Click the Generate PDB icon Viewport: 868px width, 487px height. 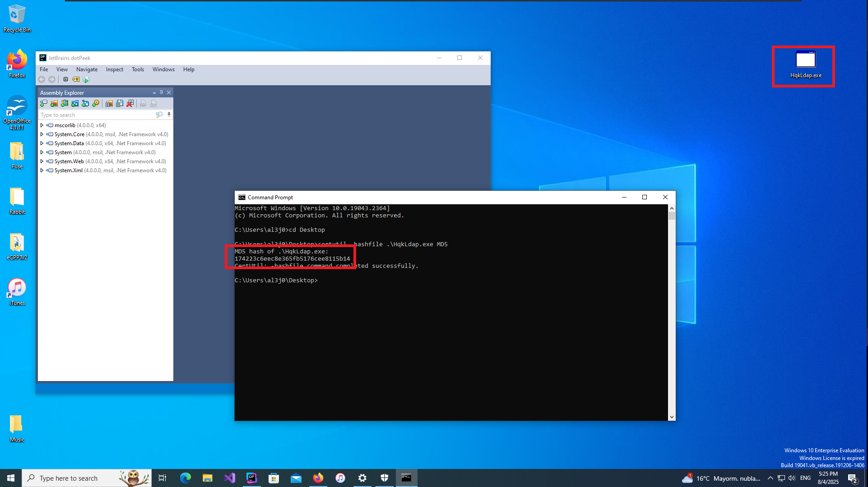tap(153, 104)
